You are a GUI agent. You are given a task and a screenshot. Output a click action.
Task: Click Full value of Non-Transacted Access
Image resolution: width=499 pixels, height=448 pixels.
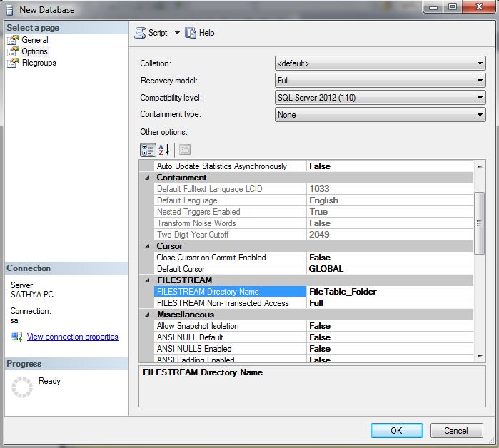pyautogui.click(x=390, y=303)
